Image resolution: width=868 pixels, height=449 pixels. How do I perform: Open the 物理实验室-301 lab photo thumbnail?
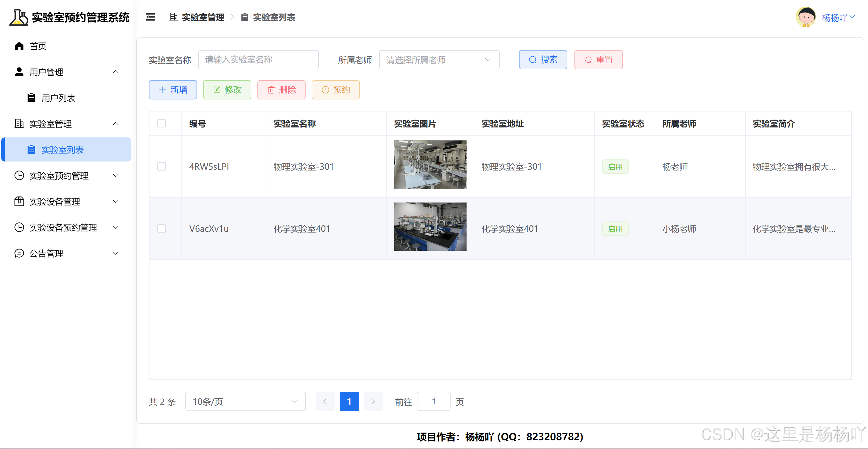pos(430,164)
